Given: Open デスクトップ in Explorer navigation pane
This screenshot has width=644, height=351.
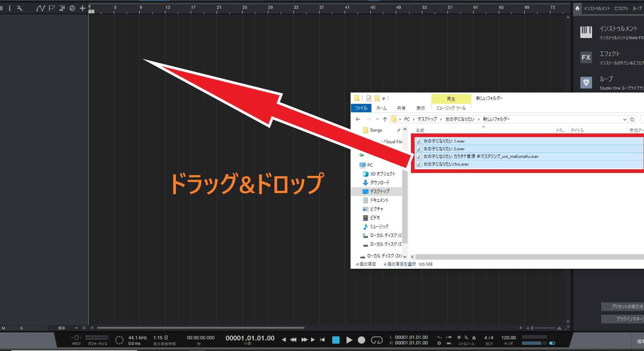Looking at the screenshot, I should click(379, 192).
